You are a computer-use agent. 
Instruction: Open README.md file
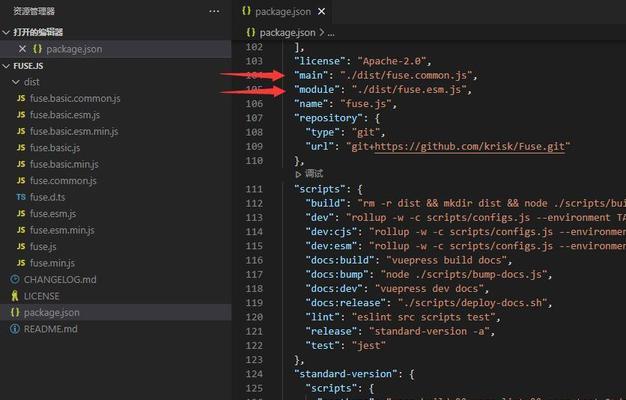coord(50,329)
